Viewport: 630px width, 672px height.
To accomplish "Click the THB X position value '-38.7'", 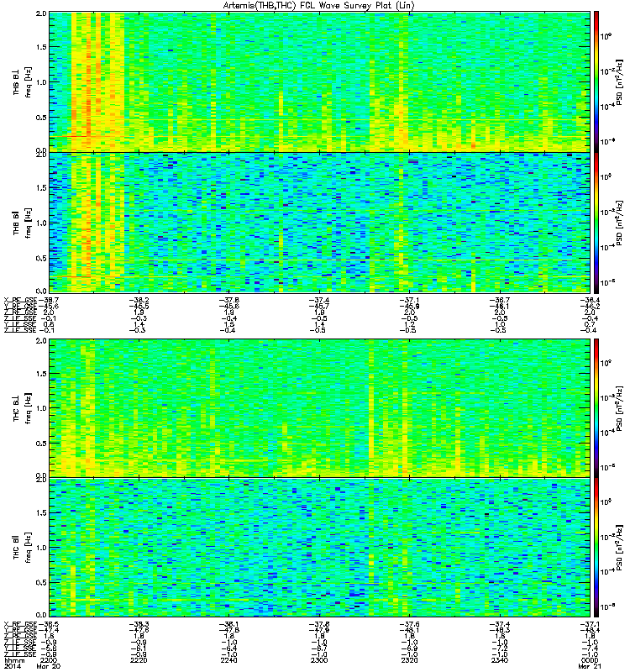I will 49,300.
